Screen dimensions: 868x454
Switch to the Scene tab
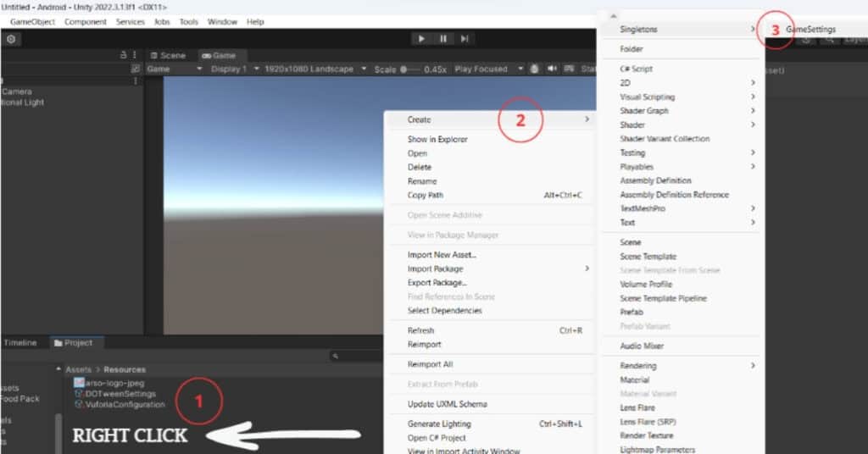click(x=168, y=55)
